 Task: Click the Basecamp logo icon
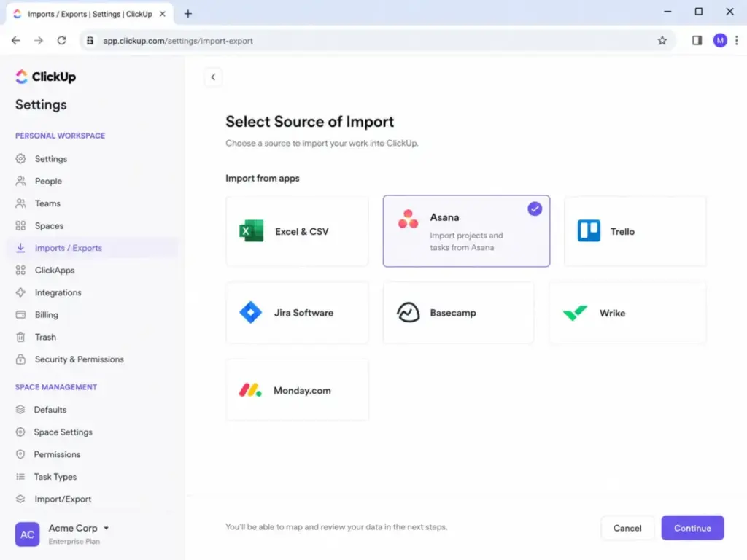[x=409, y=313]
